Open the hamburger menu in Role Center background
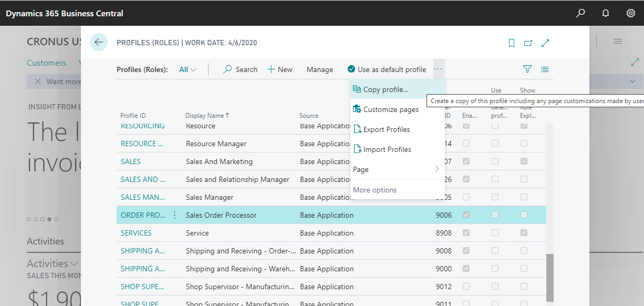The image size is (644, 306). pos(618,42)
